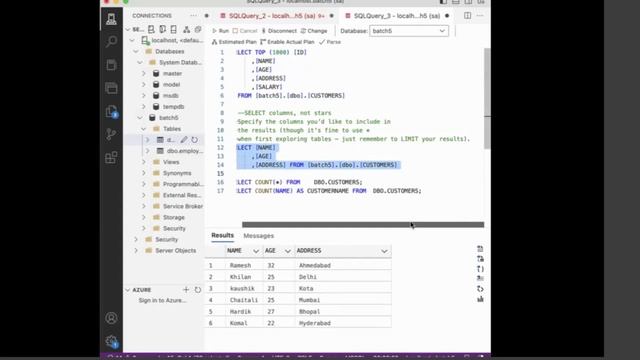The width and height of the screenshot is (640, 360).
Task: Open the ADDRESS column header dropdown
Action: pos(384,251)
